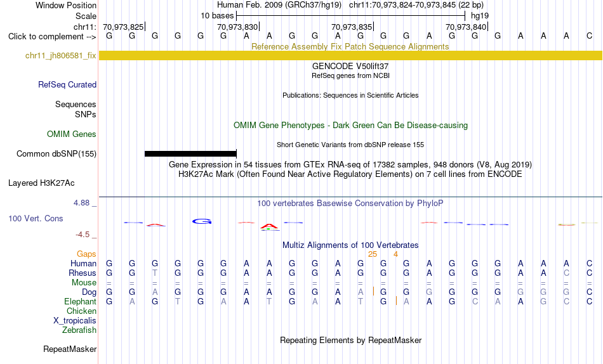Screen dimensions: 603x364
Task: Click the Layered H3K27Ac track label
Action: (41, 183)
